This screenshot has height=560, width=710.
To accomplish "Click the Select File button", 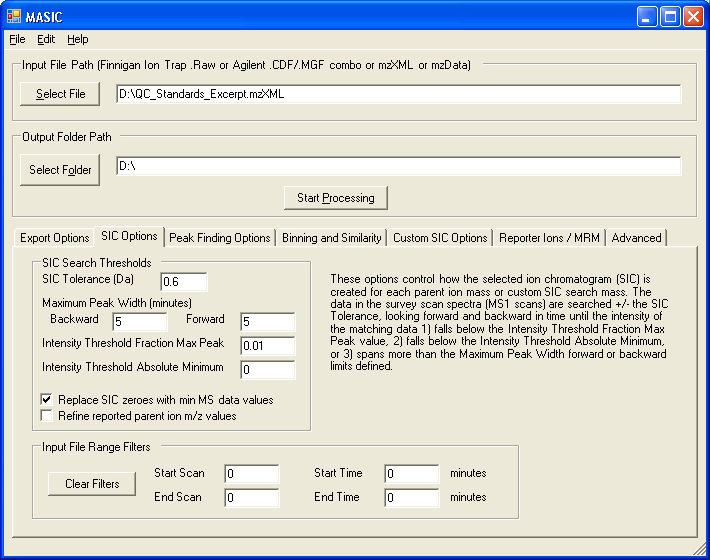I will click(60, 94).
